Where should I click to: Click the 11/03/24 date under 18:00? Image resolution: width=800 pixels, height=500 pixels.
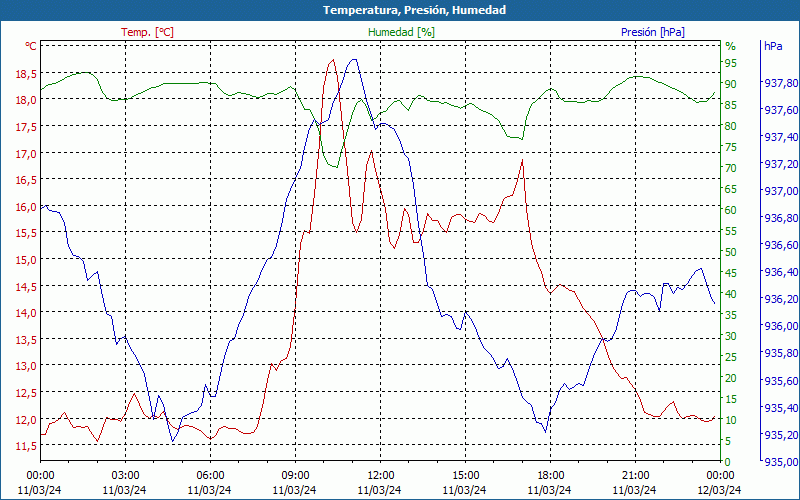[549, 490]
